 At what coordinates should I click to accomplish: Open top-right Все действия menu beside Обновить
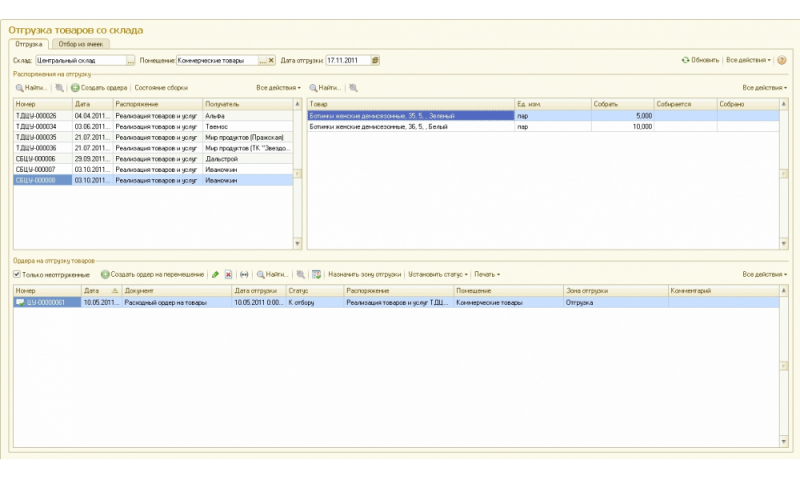point(749,60)
